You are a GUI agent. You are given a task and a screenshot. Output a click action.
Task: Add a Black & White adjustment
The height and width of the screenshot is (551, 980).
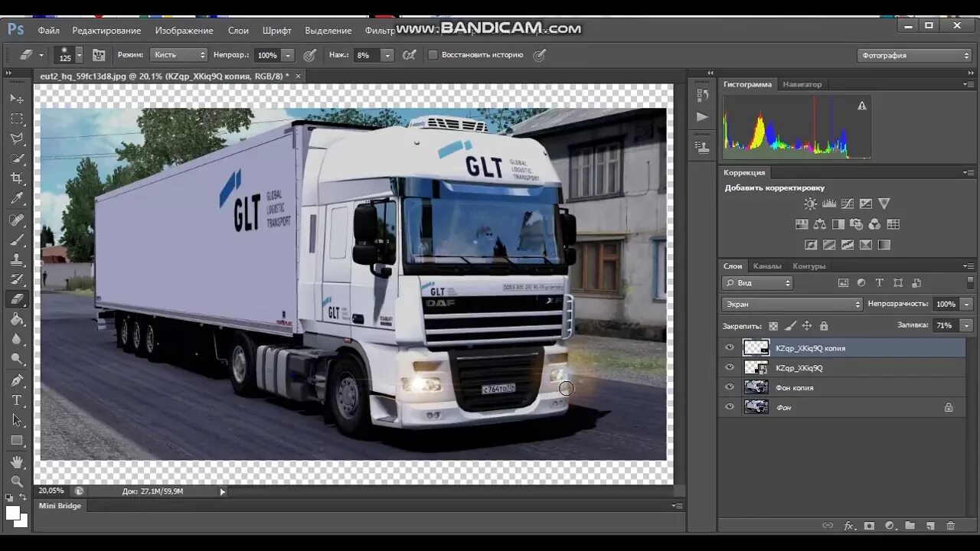(x=838, y=224)
